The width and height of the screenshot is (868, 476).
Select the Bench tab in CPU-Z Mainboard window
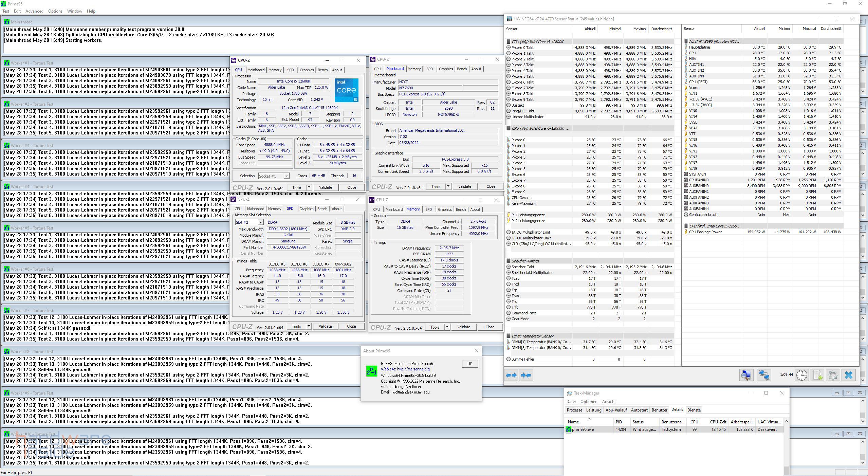pos(462,69)
